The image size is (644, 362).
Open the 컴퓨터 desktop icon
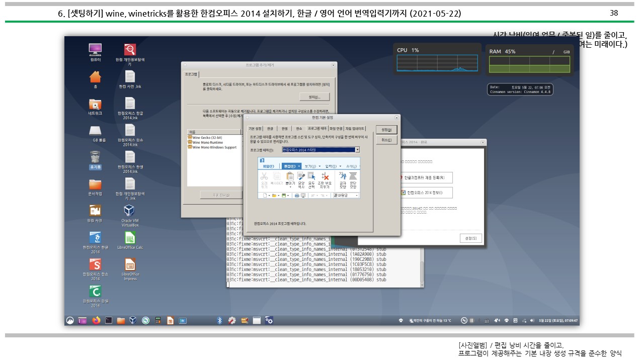click(96, 49)
